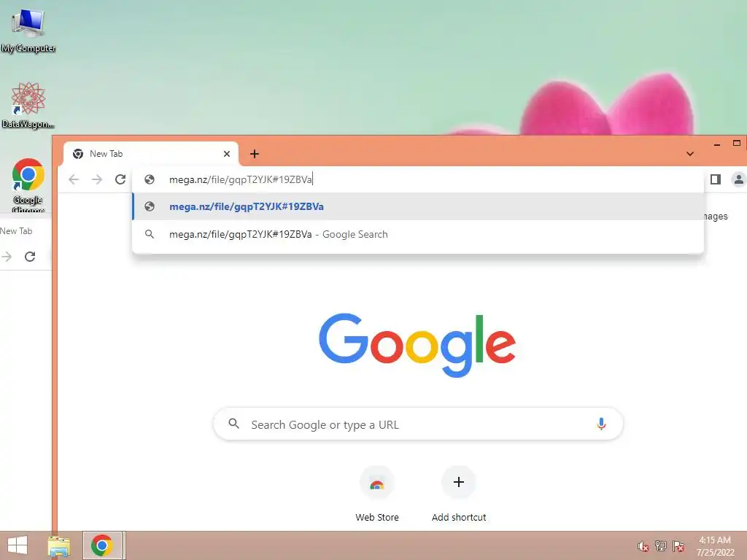Screen dimensions: 747x560
Task: Click the magnifier icon in Google search box
Action: (233, 424)
